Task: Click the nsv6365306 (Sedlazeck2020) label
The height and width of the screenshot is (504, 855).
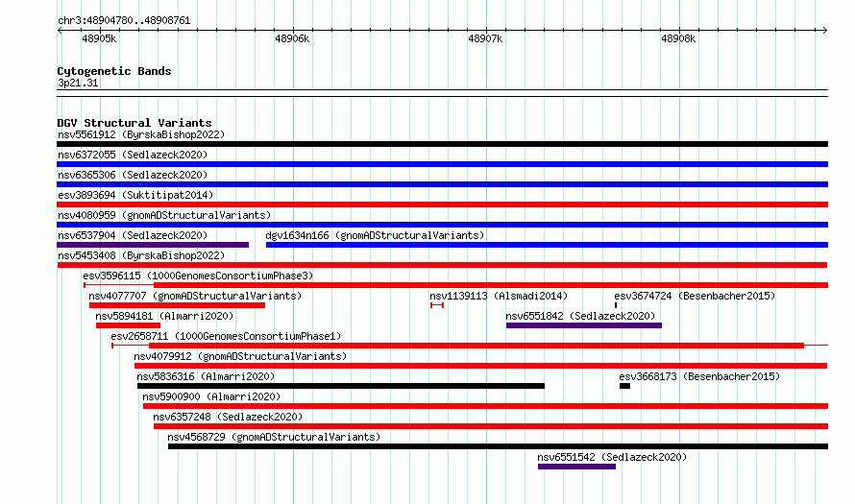Action: tap(133, 175)
